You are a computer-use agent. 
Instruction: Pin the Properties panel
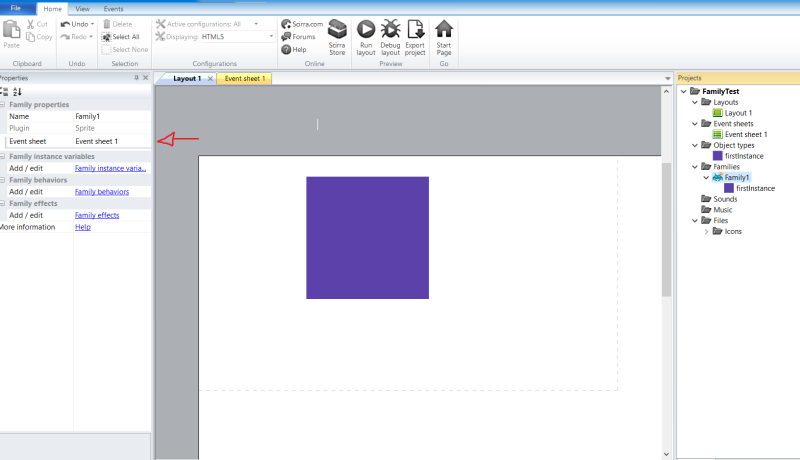pos(137,78)
